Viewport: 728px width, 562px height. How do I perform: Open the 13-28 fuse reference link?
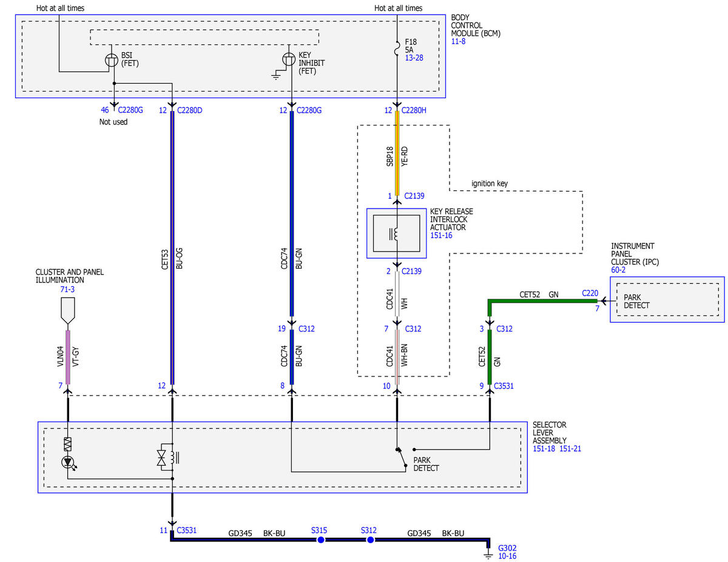tap(414, 57)
